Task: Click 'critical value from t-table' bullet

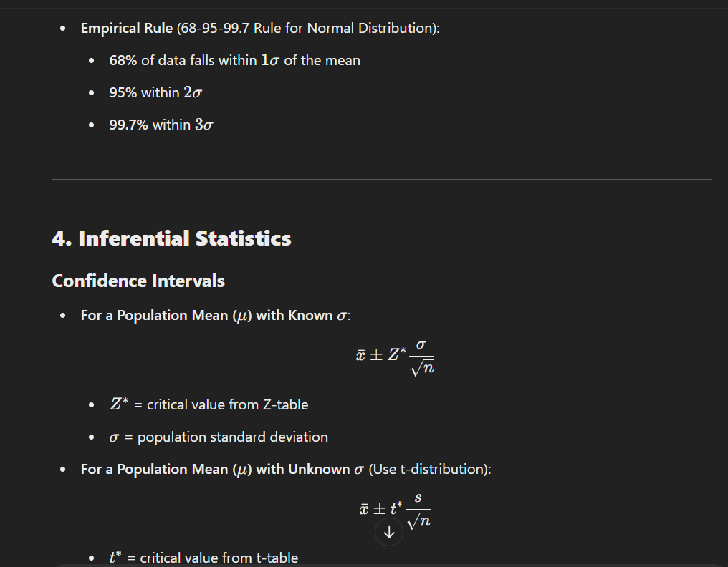Action: coord(203,557)
